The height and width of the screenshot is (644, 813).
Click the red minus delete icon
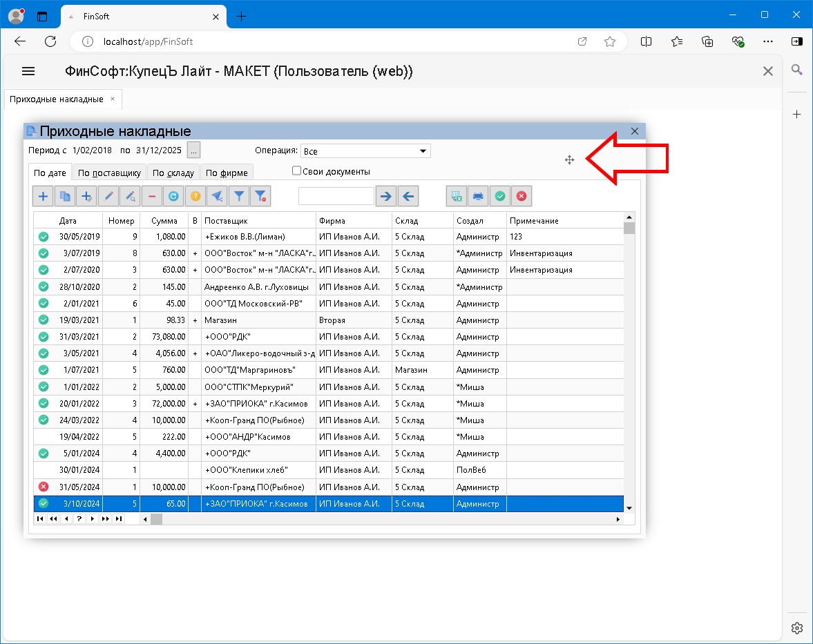pyautogui.click(x=152, y=197)
